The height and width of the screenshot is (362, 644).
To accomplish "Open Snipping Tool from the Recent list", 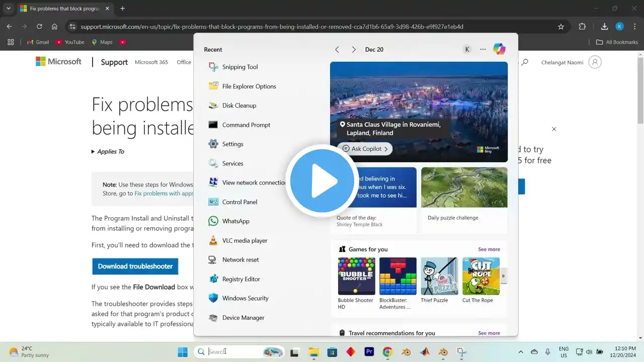I will (233, 67).
